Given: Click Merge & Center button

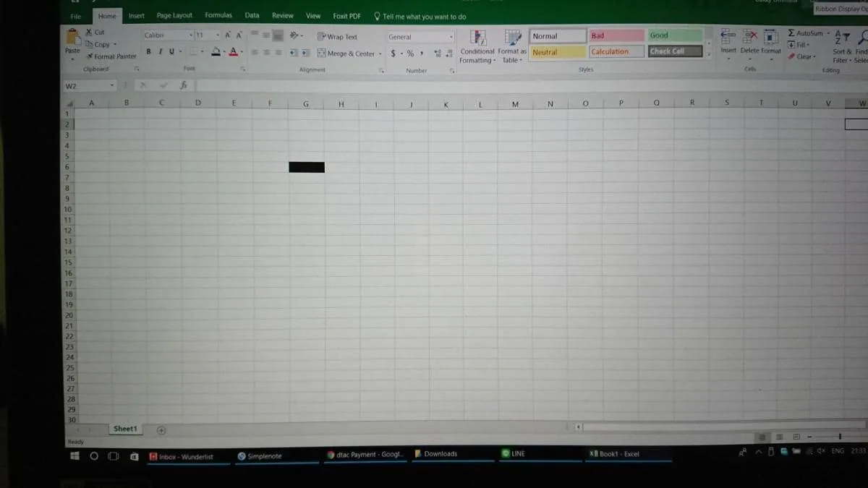Looking at the screenshot, I should pos(346,53).
